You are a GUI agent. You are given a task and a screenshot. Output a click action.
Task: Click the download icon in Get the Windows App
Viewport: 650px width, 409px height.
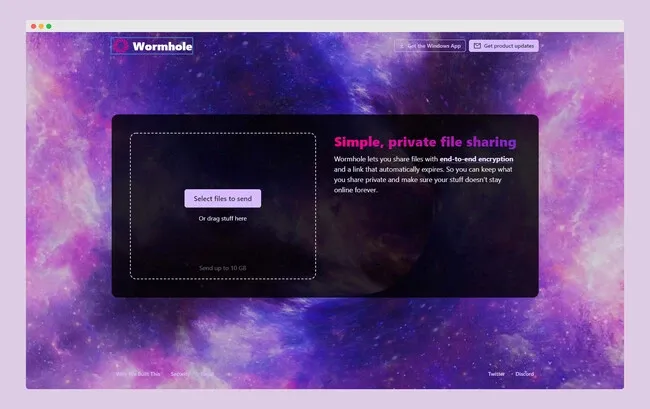401,46
